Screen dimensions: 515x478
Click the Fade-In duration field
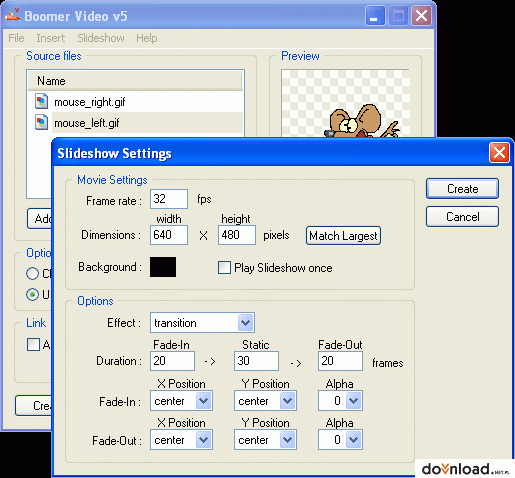click(x=172, y=361)
